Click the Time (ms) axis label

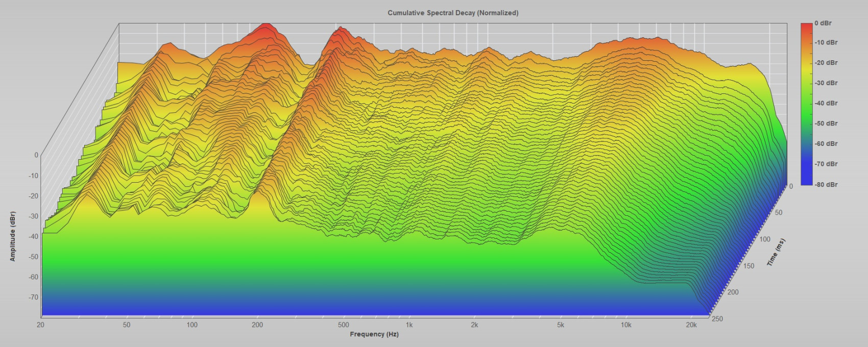pyautogui.click(x=776, y=252)
